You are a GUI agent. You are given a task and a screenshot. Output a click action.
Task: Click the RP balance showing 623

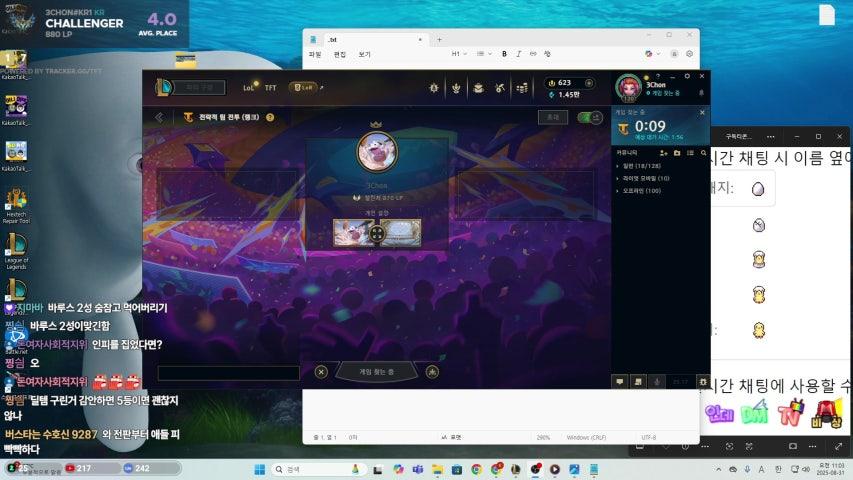564,83
